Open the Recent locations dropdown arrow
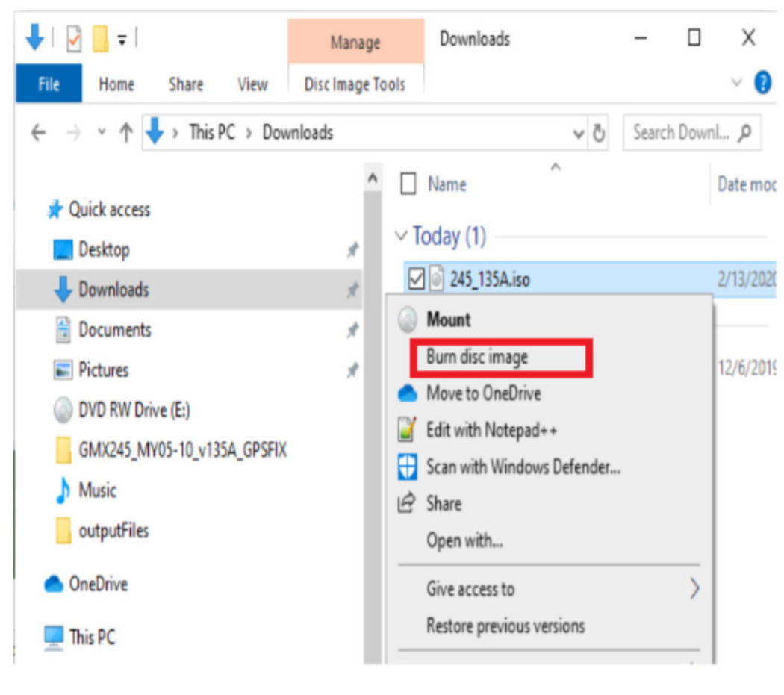 coord(102,132)
